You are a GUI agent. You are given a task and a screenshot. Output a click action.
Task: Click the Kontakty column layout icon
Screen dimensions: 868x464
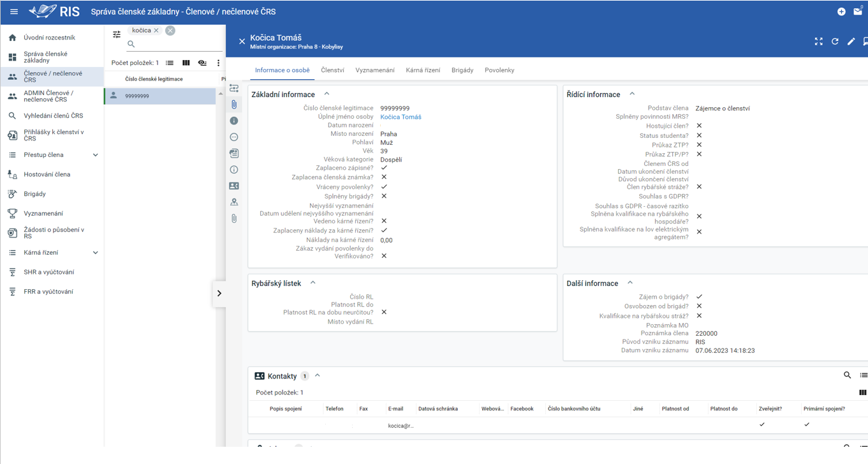pos(863,393)
